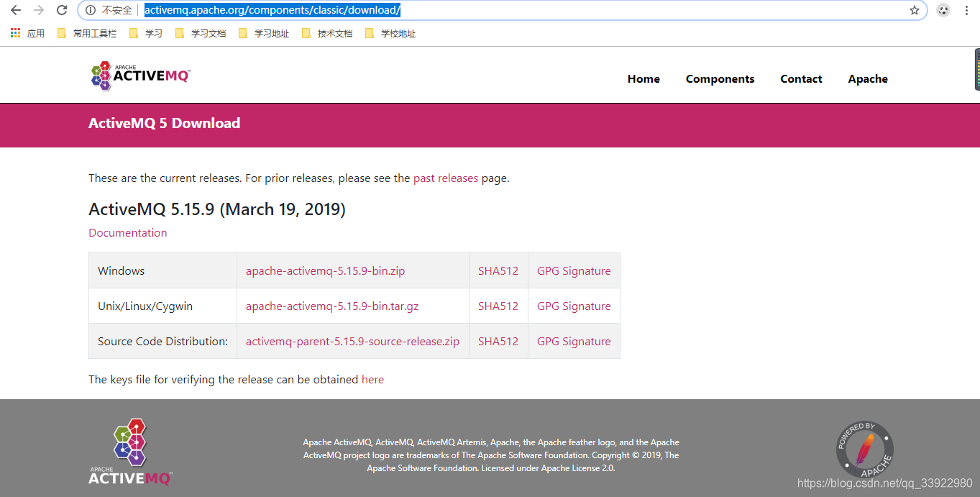This screenshot has height=497, width=980.
Task: Open SHA512 for the Unix/Linux/Cygwin release
Action: (x=498, y=306)
